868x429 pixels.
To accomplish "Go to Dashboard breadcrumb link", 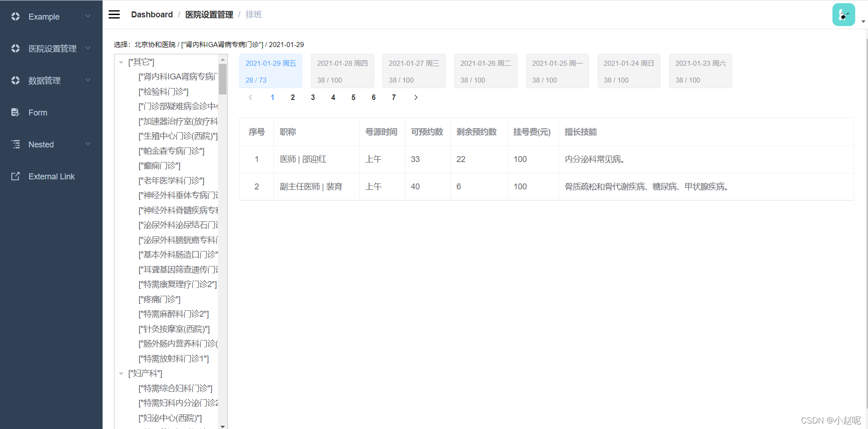I will 152,15.
